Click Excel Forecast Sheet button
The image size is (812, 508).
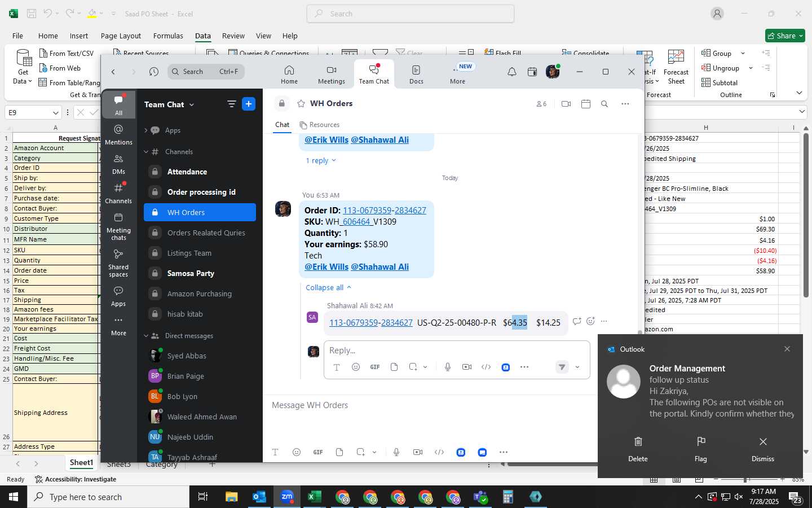(x=676, y=68)
